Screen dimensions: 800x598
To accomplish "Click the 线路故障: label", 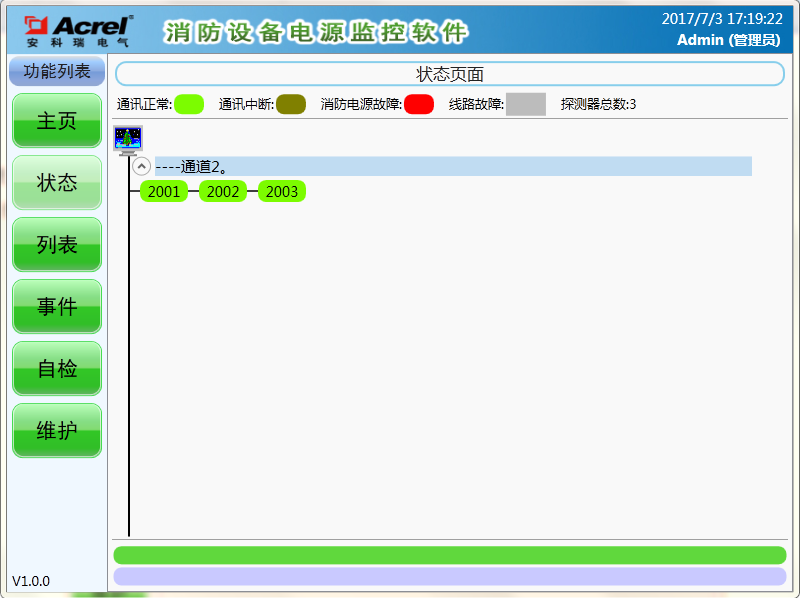I will 477,105.
